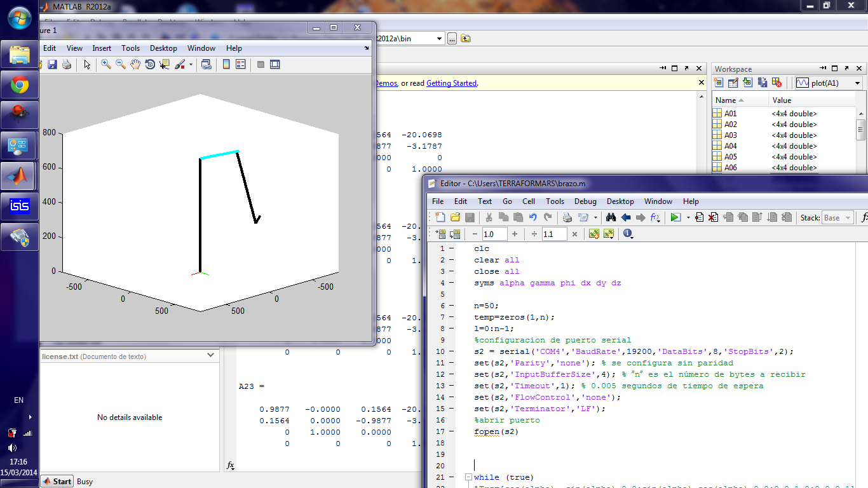Open the Insert menu in Figure 1
Image resolution: width=868 pixels, height=488 pixels.
pos(102,48)
